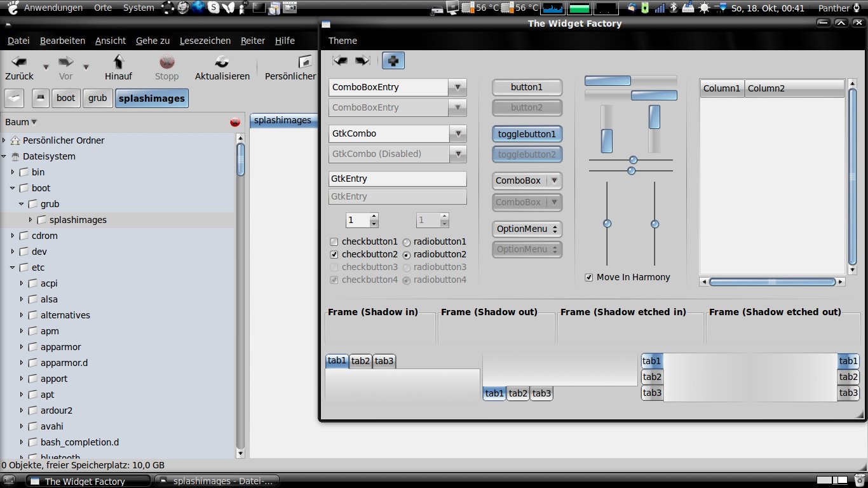Screen dimensions: 868x488
Task: Click the dev folder icon in tree
Action: (x=24, y=252)
